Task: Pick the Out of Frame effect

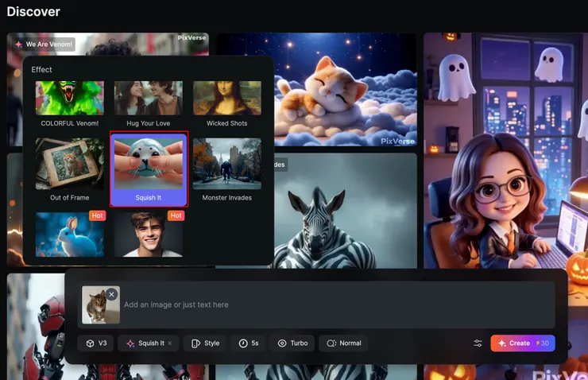Action: (x=70, y=169)
